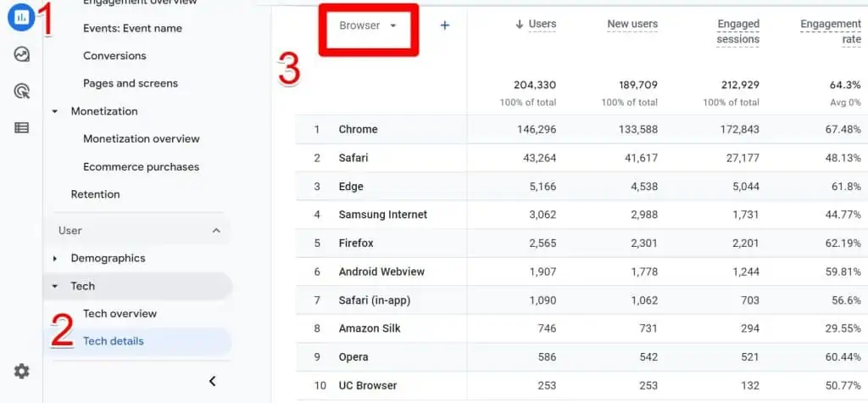Select the Amazon Silk row

coord(581,328)
